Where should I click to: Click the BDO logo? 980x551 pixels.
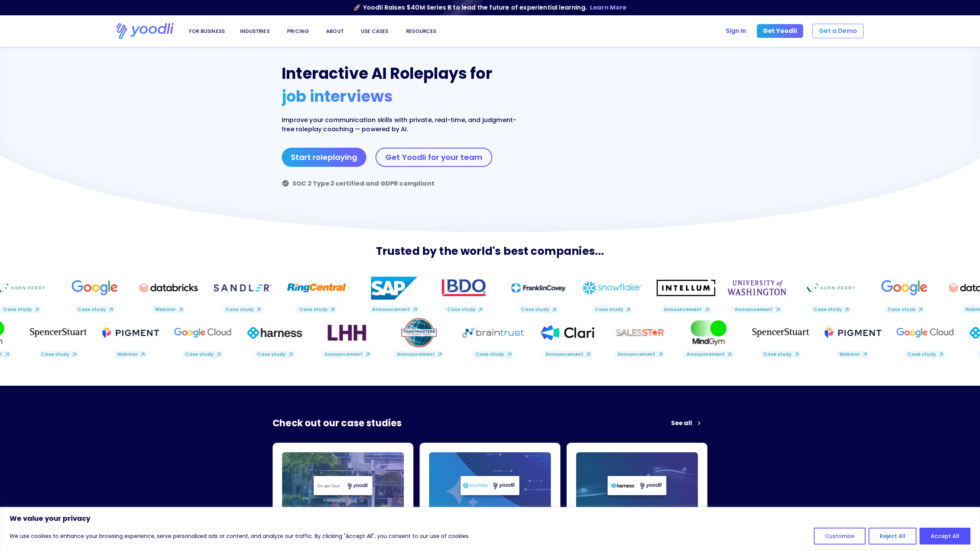click(463, 287)
